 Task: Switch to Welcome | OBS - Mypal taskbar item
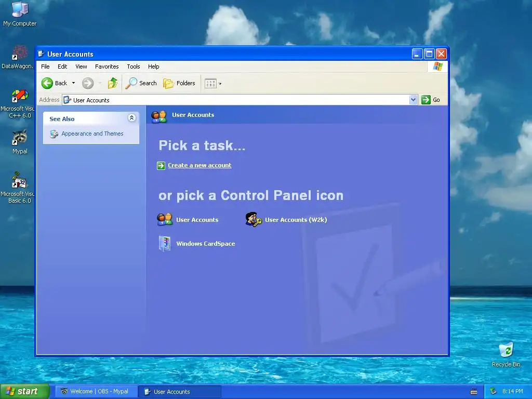pyautogui.click(x=96, y=392)
